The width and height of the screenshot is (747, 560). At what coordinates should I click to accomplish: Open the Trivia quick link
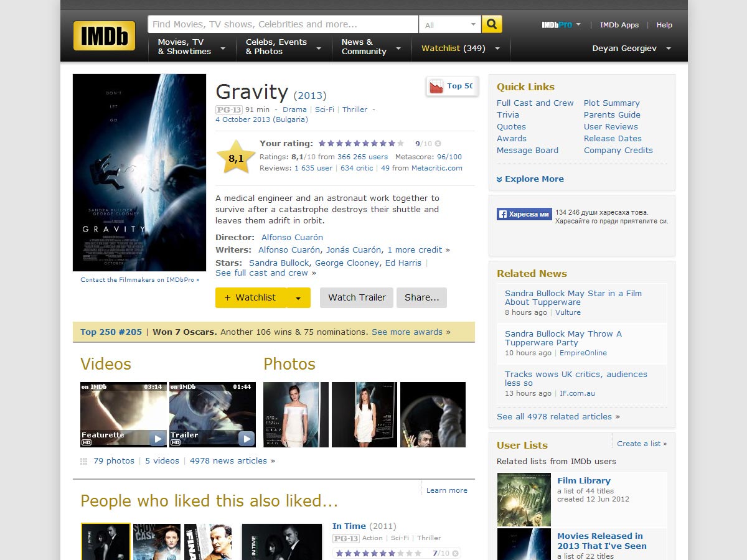508,115
